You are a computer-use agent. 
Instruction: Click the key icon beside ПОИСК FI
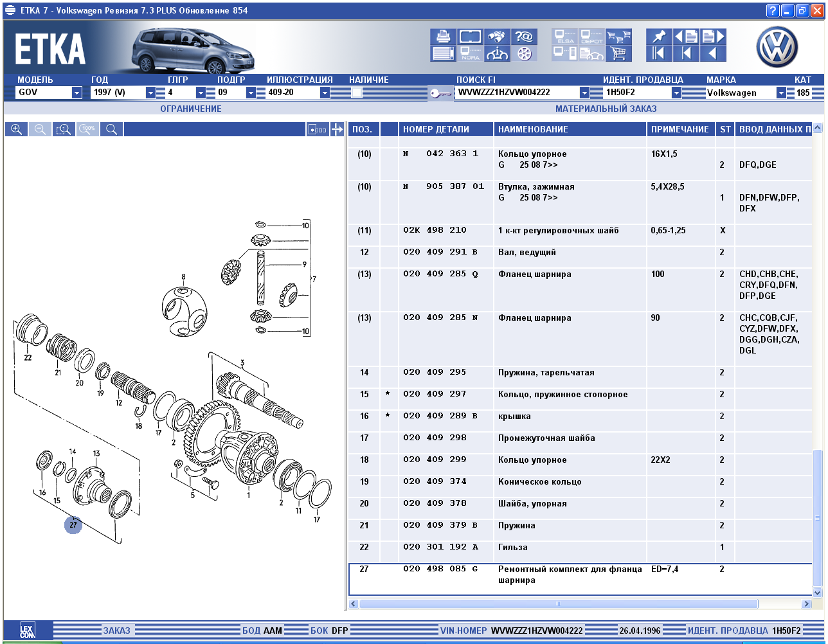[x=440, y=93]
